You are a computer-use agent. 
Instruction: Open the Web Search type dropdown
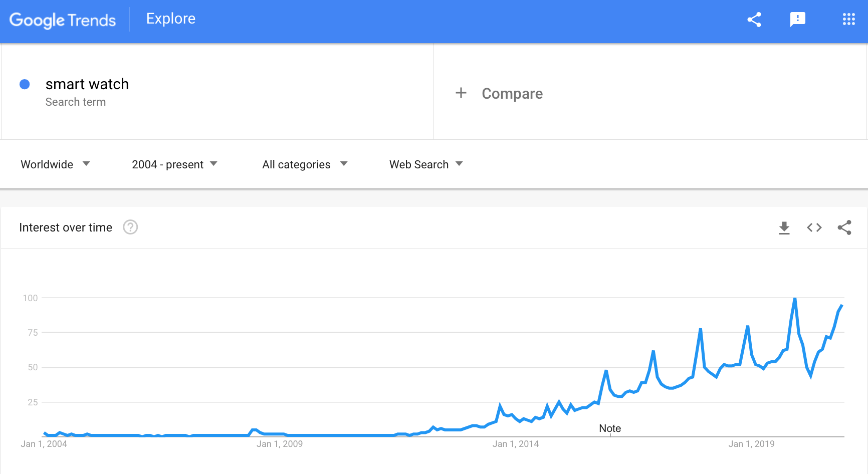pyautogui.click(x=426, y=164)
